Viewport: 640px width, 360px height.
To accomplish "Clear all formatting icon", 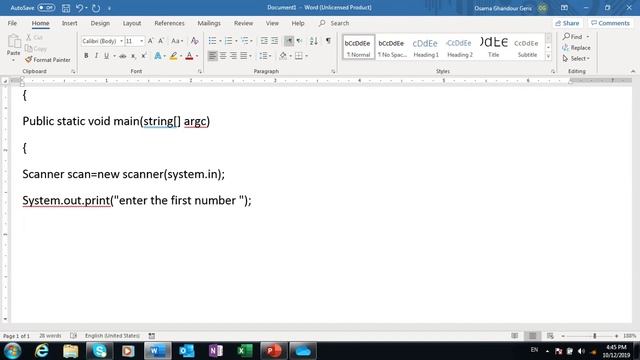I will pos(195,41).
